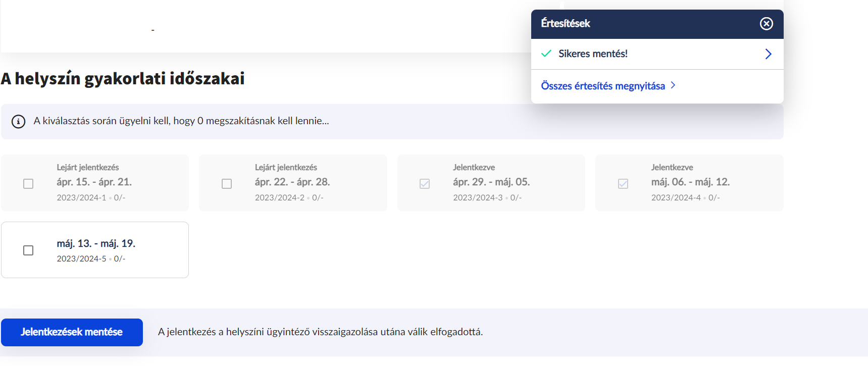This screenshot has width=868, height=366.
Task: Click the A kiválasztás során ügyelni kell message
Action: 181,121
